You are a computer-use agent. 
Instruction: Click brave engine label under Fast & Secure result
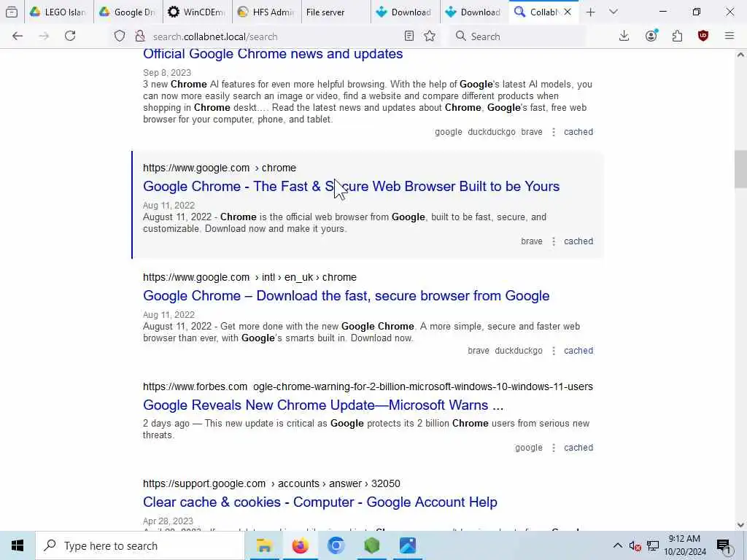(532, 241)
